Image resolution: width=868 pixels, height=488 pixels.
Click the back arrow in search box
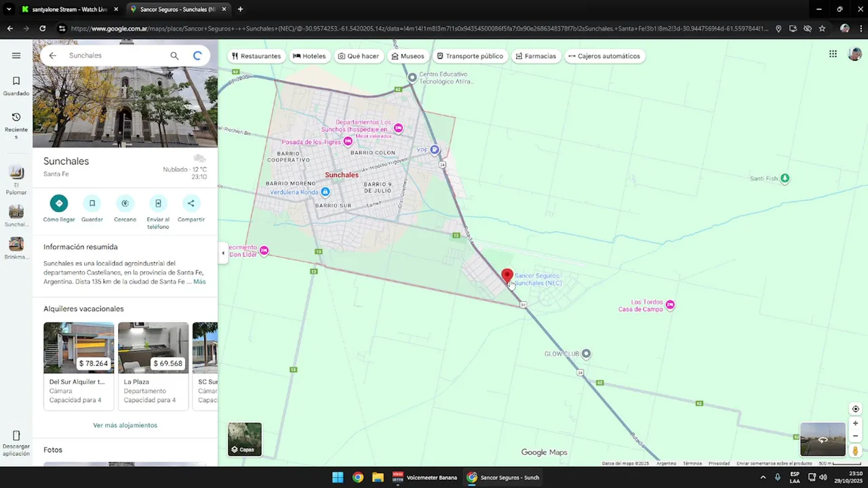coord(52,56)
